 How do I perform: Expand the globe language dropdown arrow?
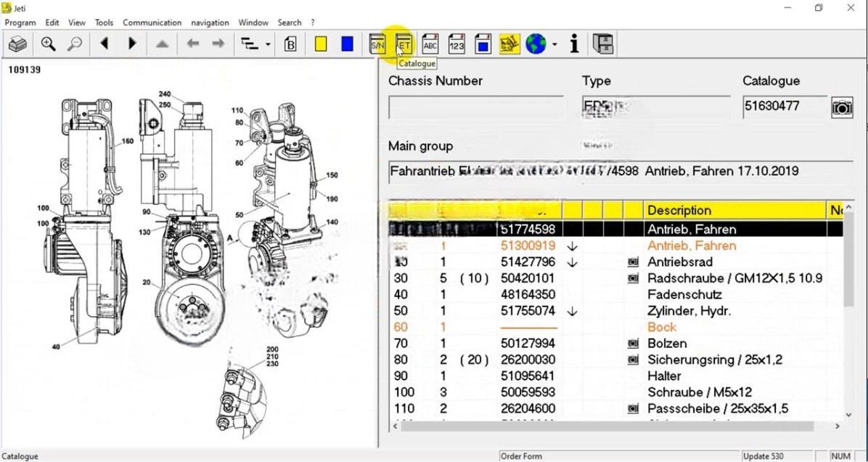(x=554, y=44)
